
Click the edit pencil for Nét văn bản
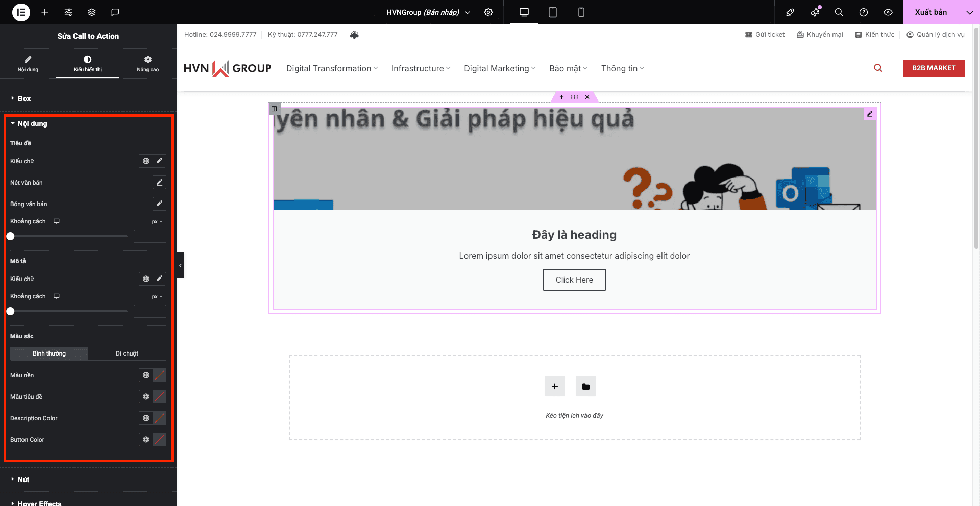(159, 182)
